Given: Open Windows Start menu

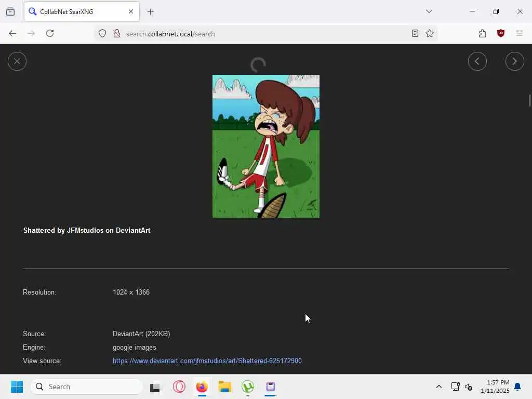Looking at the screenshot, I should [x=17, y=387].
